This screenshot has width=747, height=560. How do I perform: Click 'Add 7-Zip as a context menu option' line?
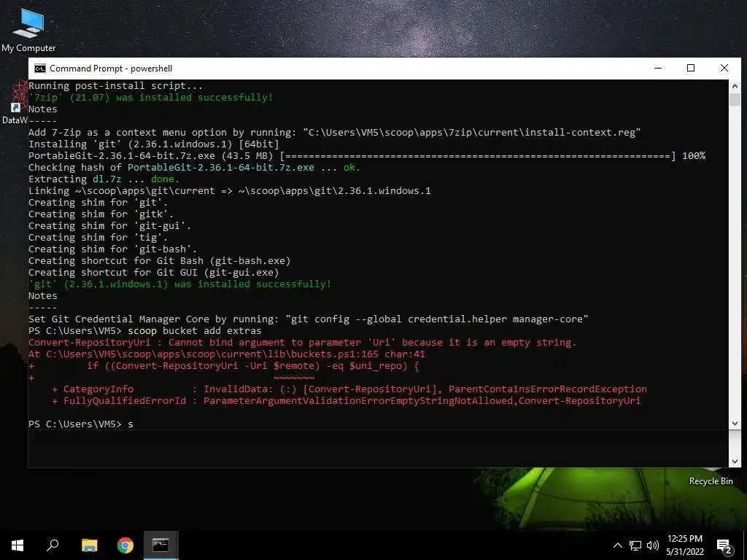334,133
